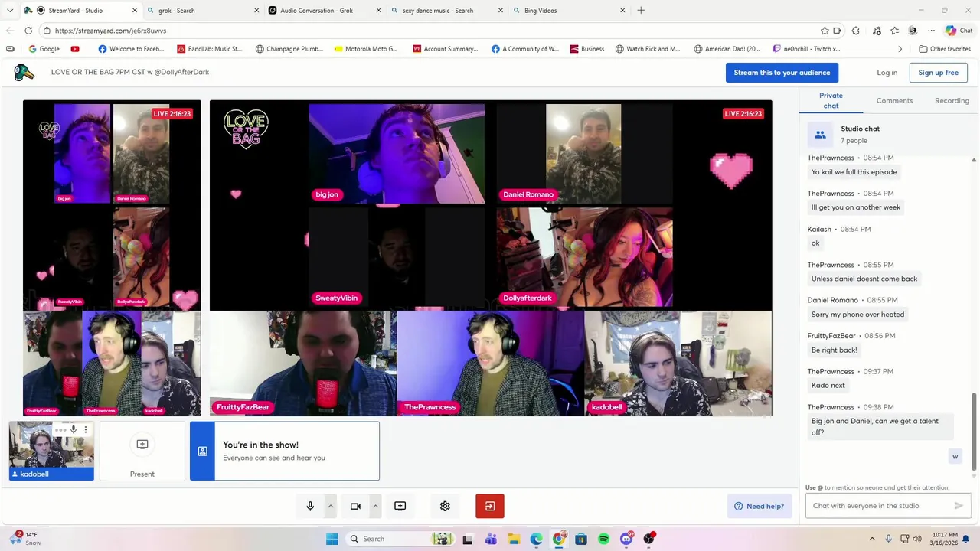Open three-dot menu on kadobell preview thumbnail
Screen dimensions: 980x551
coord(86,430)
